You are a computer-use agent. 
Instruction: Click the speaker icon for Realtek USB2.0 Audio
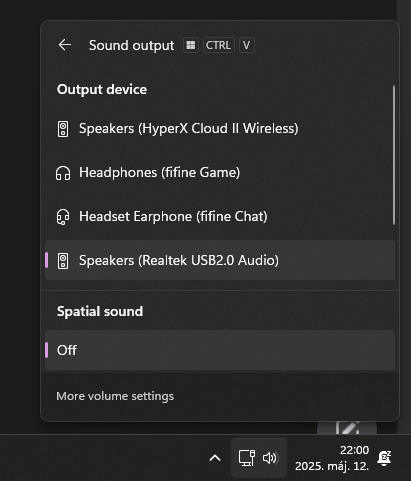click(63, 261)
